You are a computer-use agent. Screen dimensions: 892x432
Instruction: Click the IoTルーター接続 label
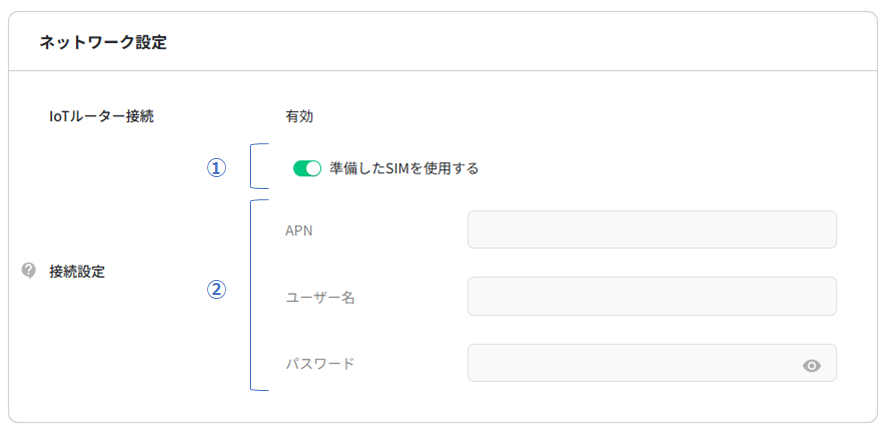(x=101, y=116)
